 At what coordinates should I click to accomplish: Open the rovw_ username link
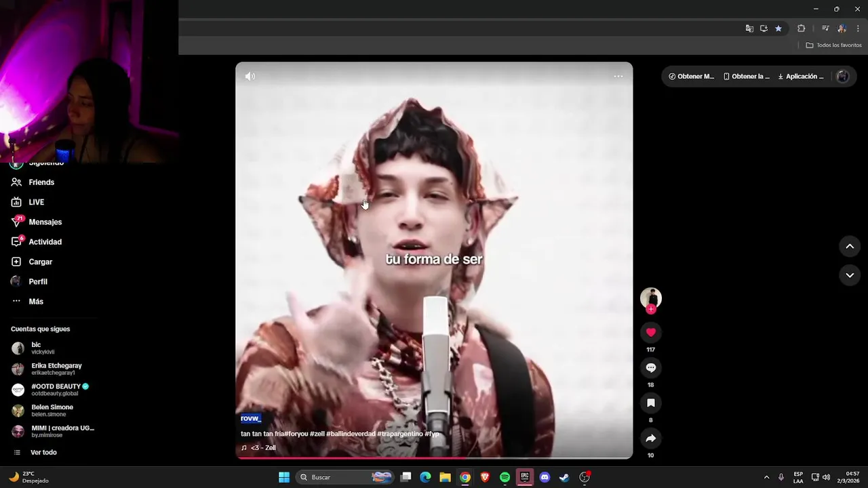[251, 418]
